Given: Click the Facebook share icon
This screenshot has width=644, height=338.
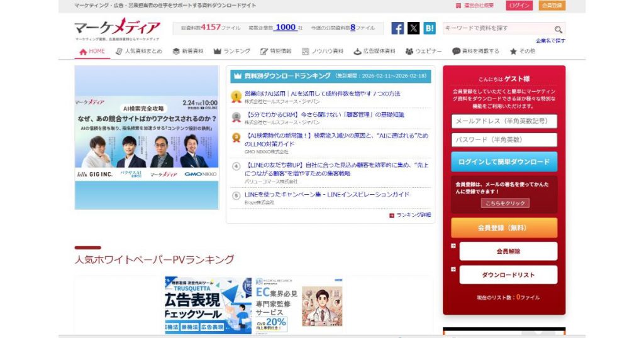Looking at the screenshot, I should pyautogui.click(x=397, y=28).
